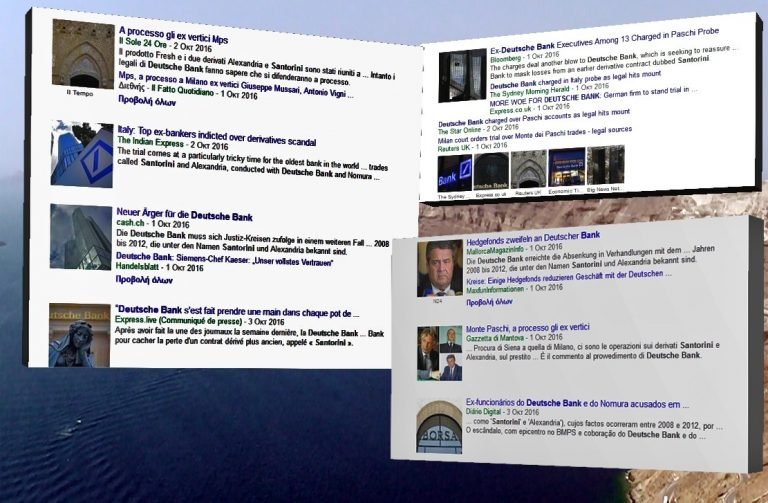The image size is (768, 503).
Task: Click source 'Express.live (Communiqué de presse)'
Action: [x=179, y=320]
